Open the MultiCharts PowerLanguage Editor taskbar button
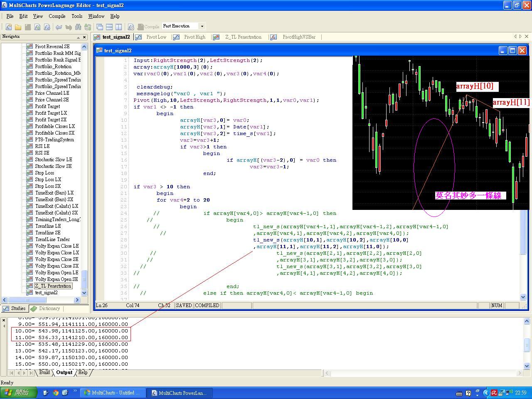Image resolution: width=532 pixels, height=399 pixels. (x=179, y=393)
